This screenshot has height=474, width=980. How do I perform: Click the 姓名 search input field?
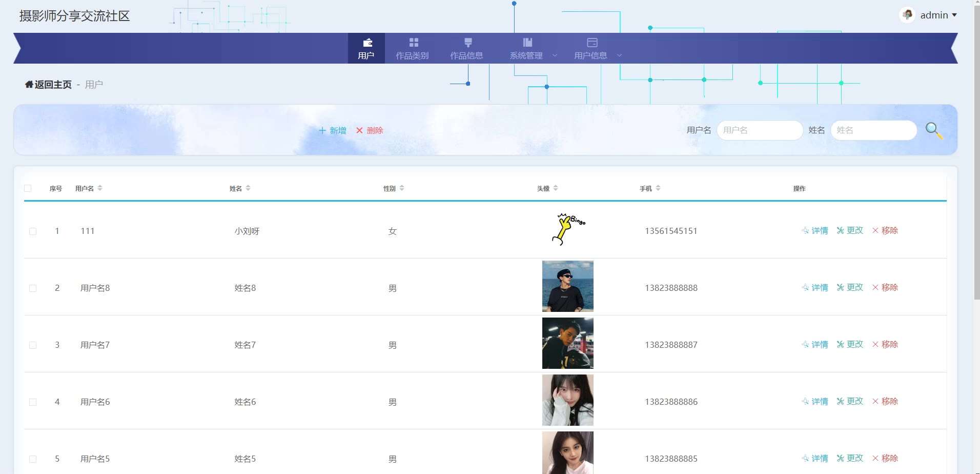(x=873, y=130)
